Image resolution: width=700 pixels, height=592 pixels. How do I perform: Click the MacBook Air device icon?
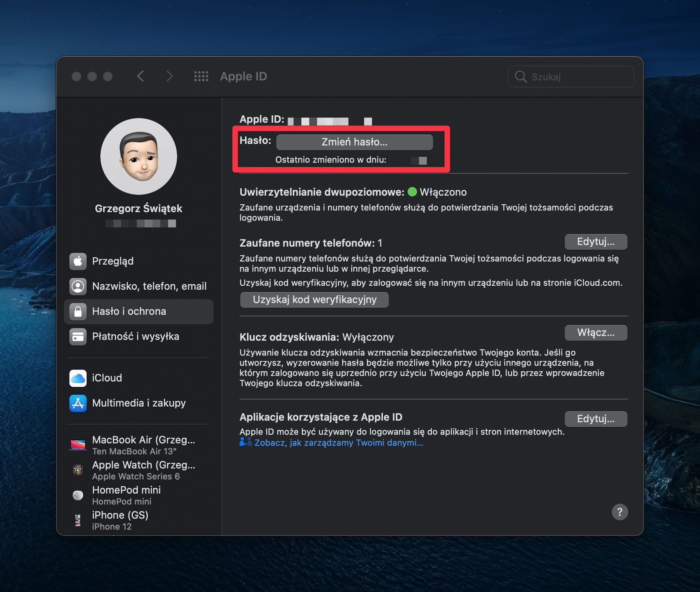pyautogui.click(x=78, y=445)
